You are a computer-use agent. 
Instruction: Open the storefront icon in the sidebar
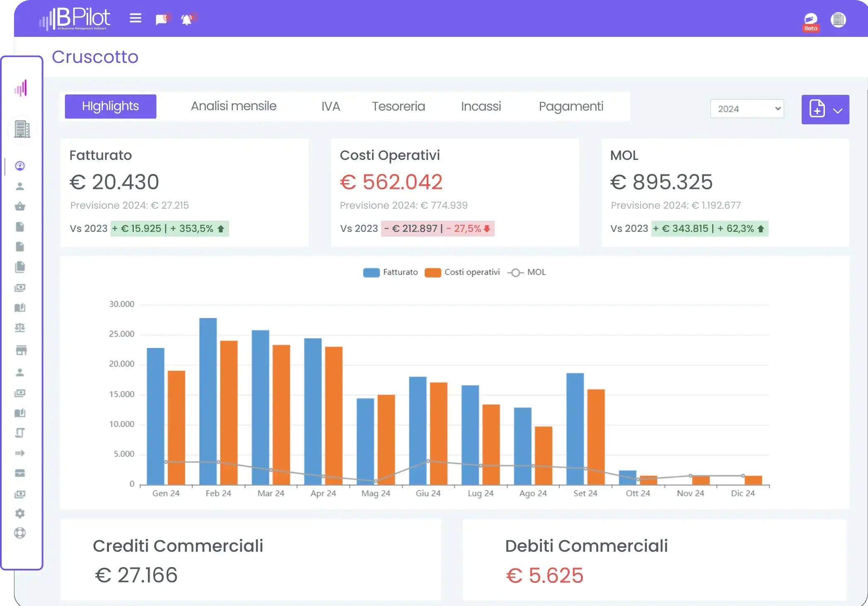[21, 350]
